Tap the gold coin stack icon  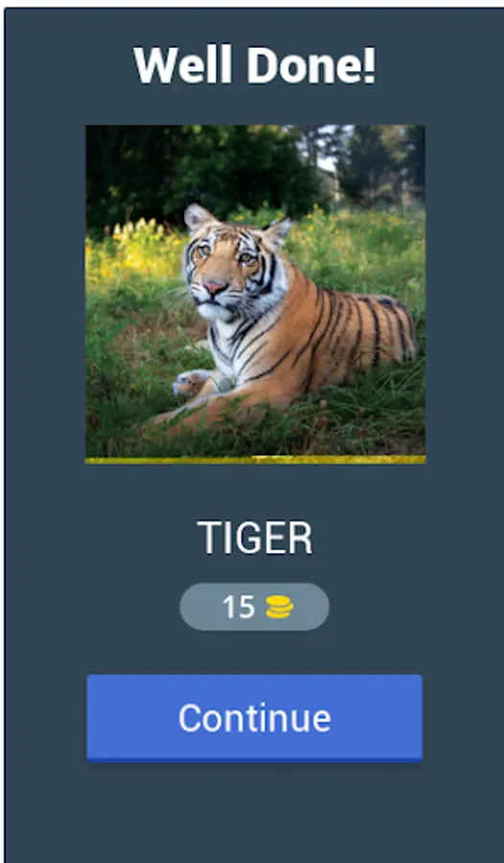280,607
